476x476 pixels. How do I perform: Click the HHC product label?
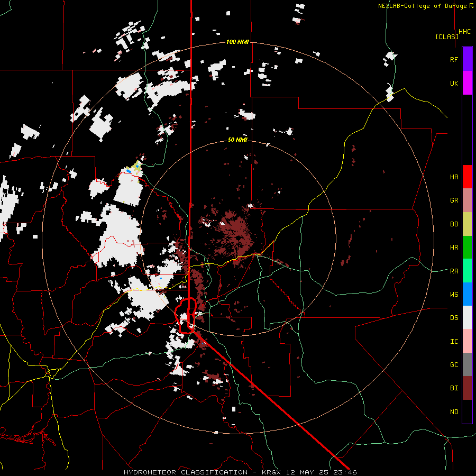point(465,32)
